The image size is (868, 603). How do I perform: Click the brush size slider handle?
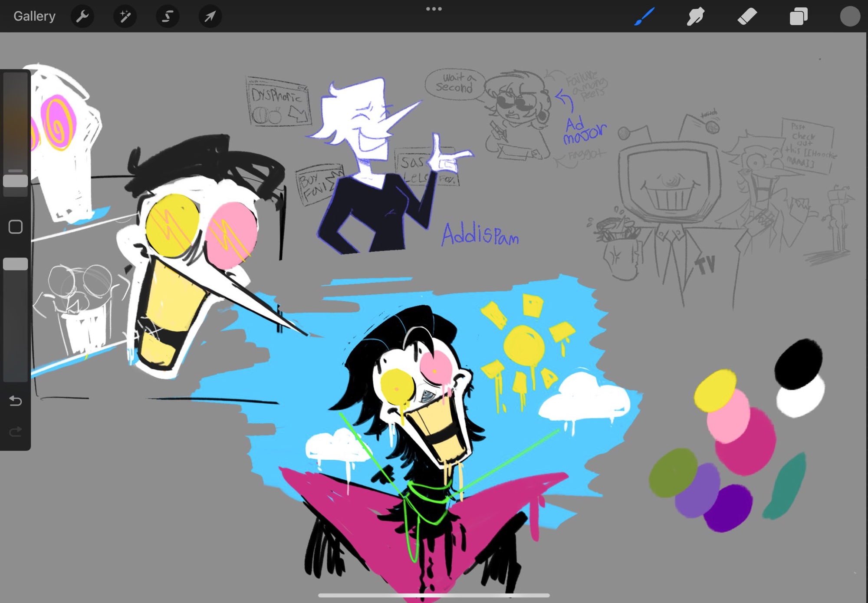coord(16,181)
